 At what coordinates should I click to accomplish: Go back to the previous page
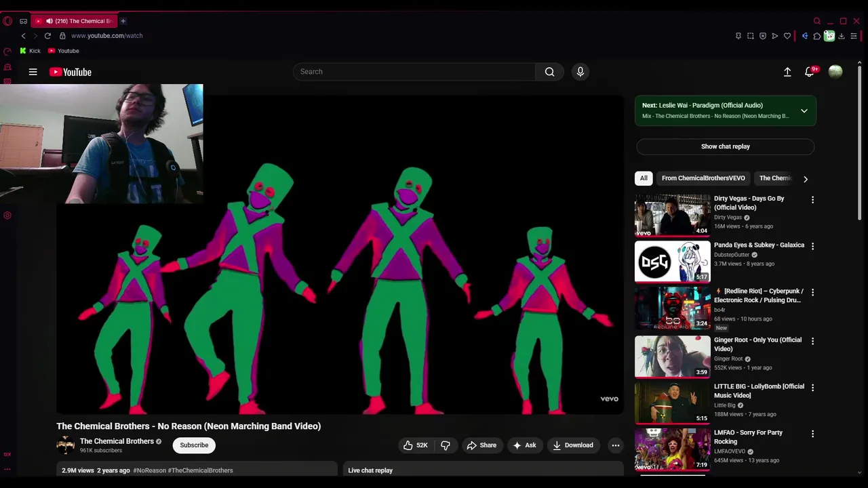coord(23,36)
